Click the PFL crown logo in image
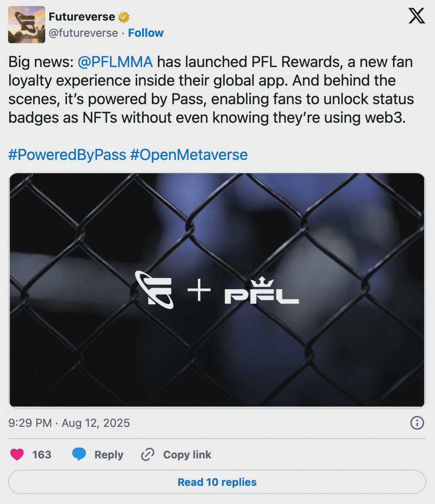Image resolution: width=435 pixels, height=504 pixels. (x=261, y=292)
